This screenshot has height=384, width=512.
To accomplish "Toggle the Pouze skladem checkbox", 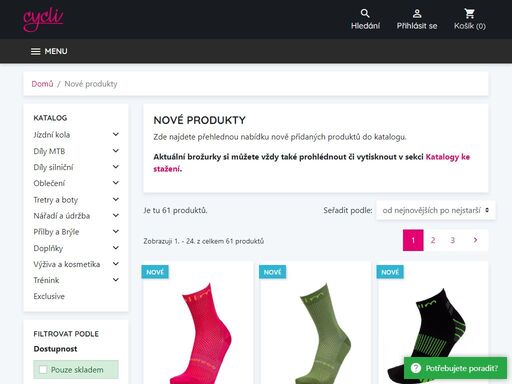I will (43, 369).
